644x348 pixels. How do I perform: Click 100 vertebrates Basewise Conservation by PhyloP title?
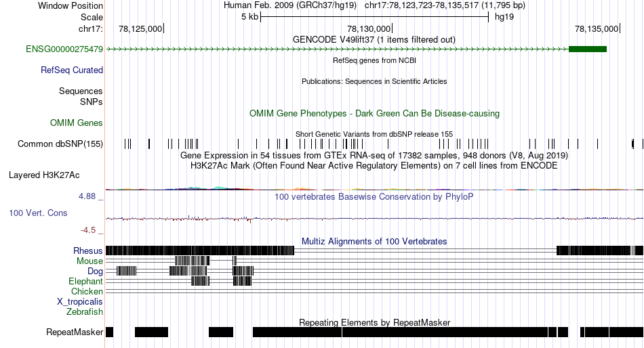[374, 197]
